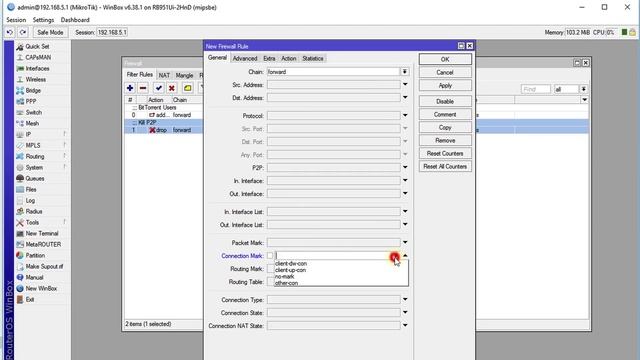The width and height of the screenshot is (640, 360).
Task: Toggle the Connection Mark invert checkbox
Action: 270,256
